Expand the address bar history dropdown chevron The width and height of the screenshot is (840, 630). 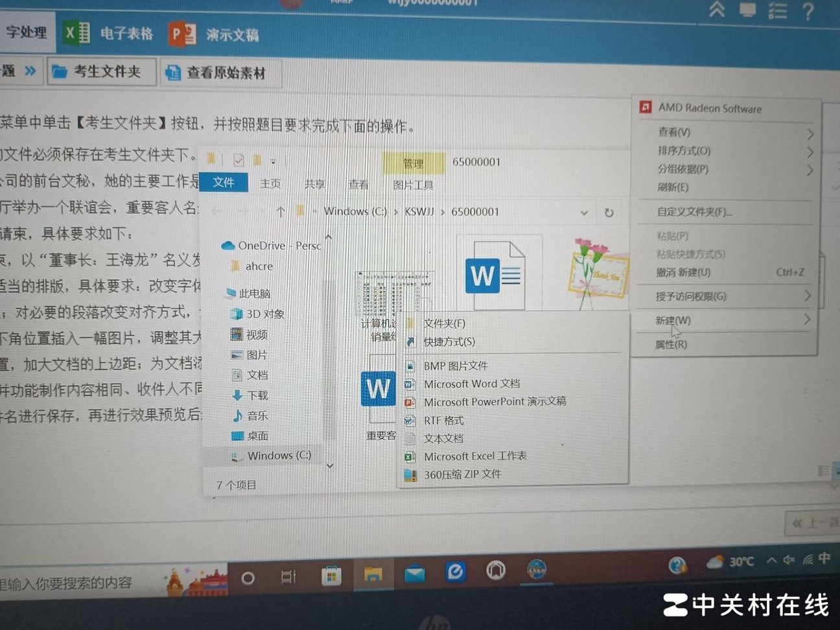583,212
